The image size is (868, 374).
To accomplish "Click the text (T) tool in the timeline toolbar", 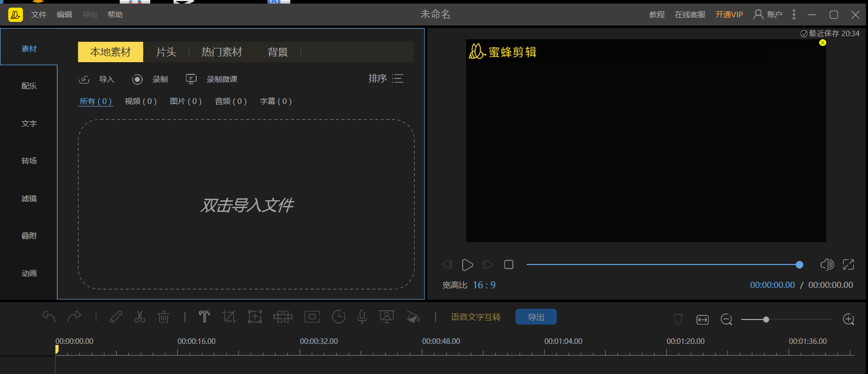I will (x=204, y=317).
